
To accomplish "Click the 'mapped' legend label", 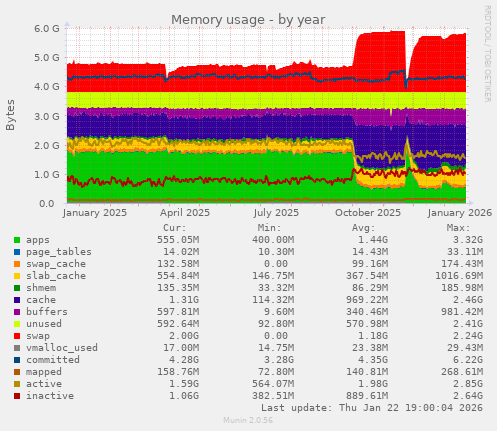I will (44, 372).
